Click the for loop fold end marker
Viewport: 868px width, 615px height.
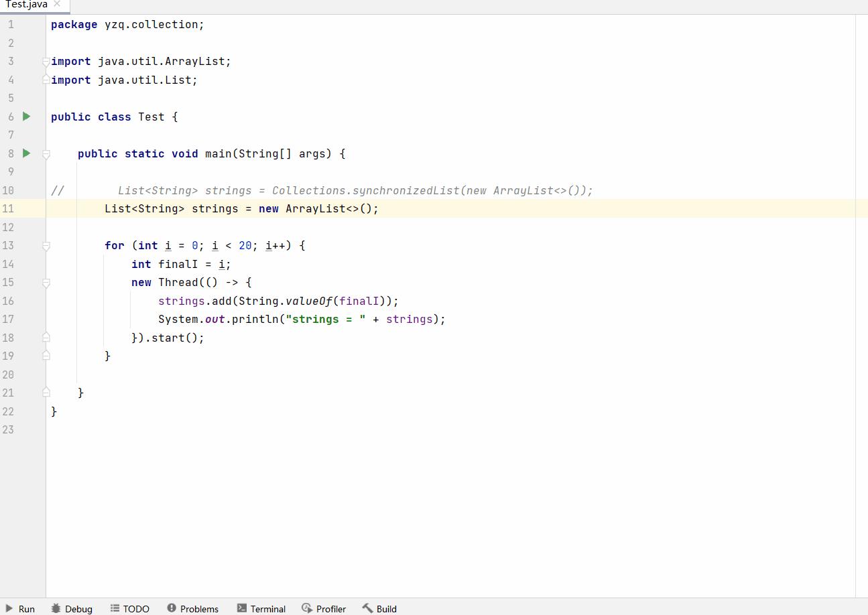coord(46,355)
